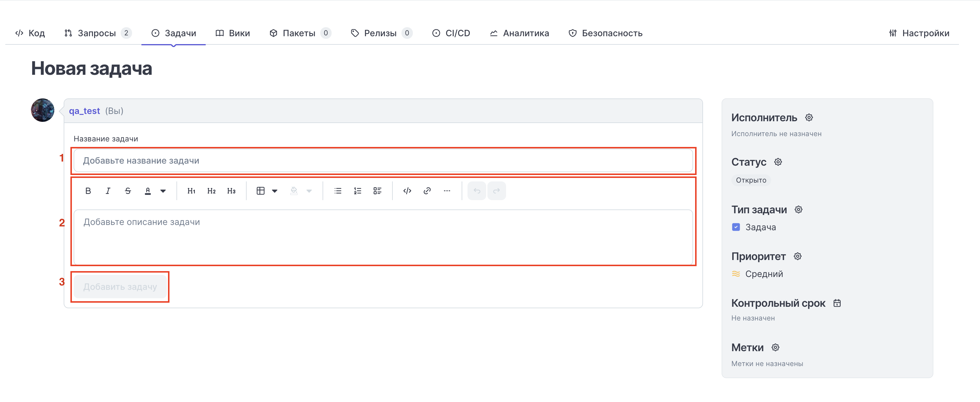Redo the last edit
Screen dimensions: 980x402
click(496, 191)
